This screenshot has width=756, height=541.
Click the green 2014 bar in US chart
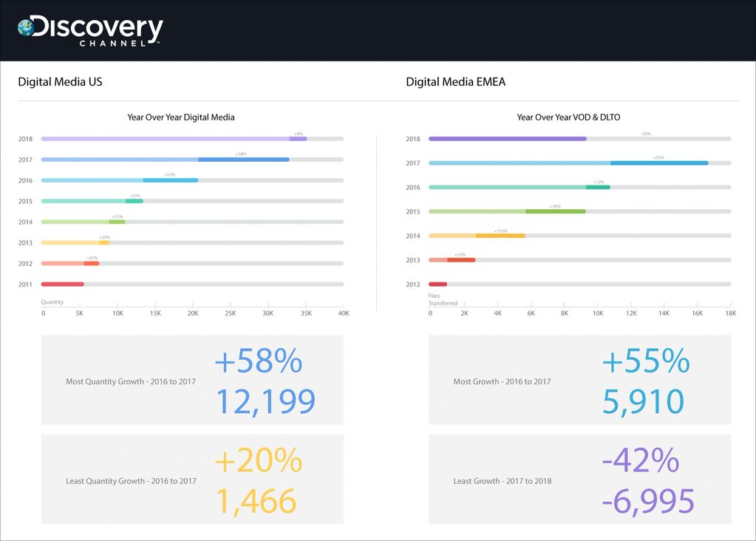tap(84, 222)
